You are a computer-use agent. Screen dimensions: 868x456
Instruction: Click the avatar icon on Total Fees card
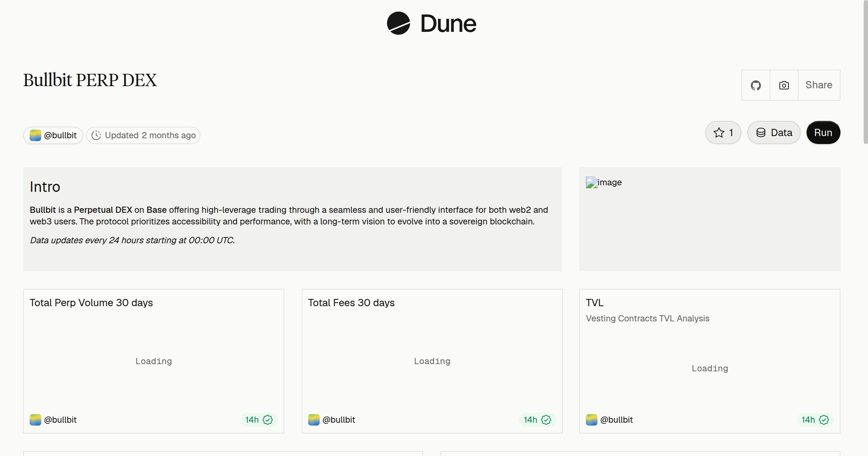tap(314, 420)
